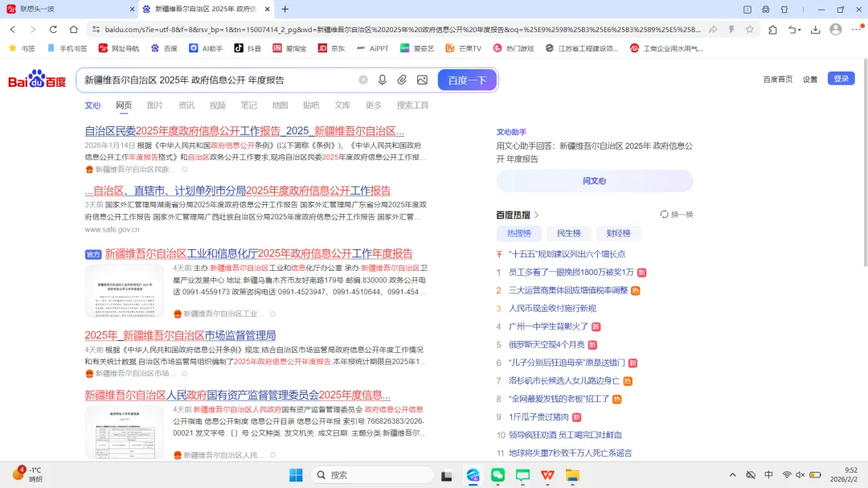This screenshot has width=868, height=488.
Task: Click the Windows taskbar search box
Action: tap(372, 474)
